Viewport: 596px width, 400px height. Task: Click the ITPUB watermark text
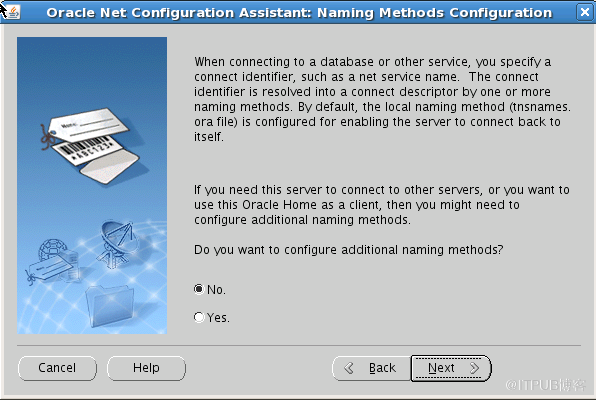click(546, 385)
